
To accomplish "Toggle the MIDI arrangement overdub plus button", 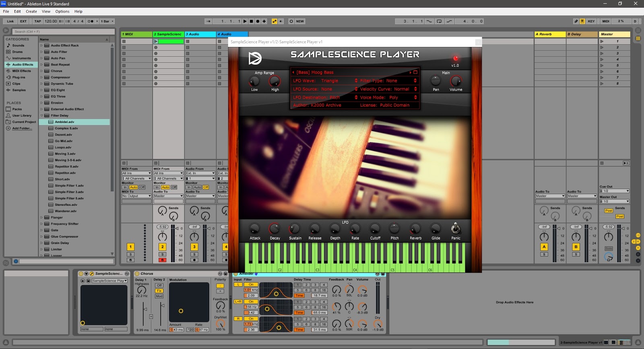I will (264, 21).
